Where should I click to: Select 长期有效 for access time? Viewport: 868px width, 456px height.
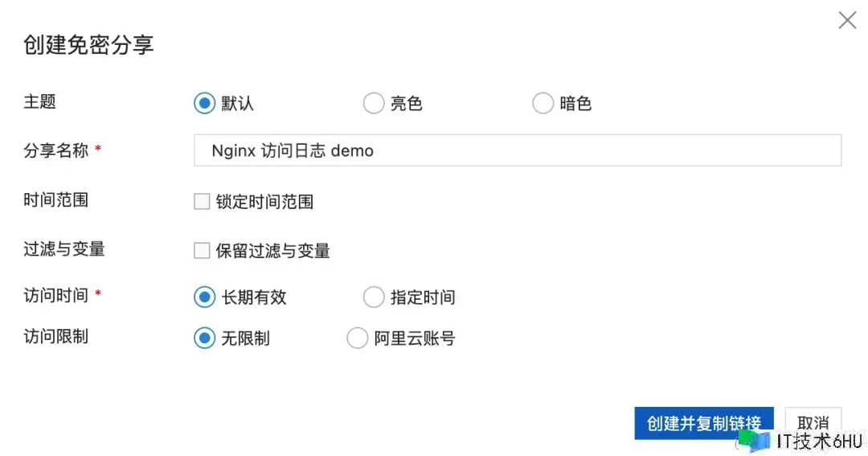[205, 297]
